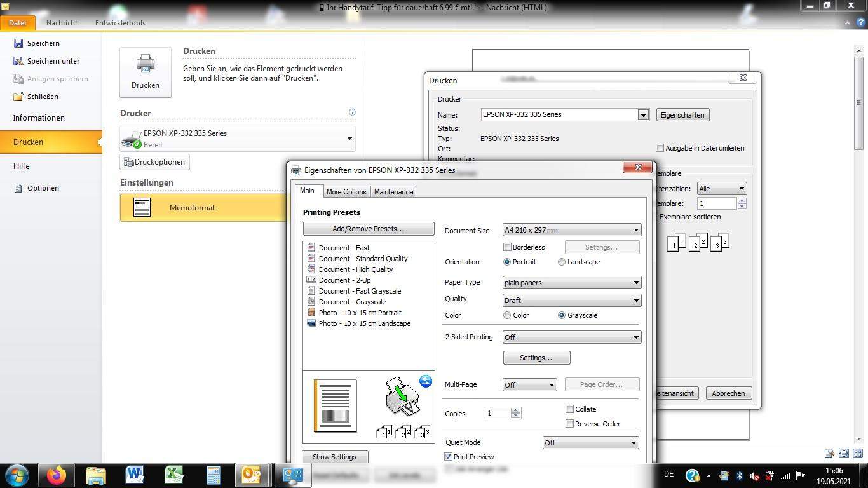The image size is (868, 488).
Task: Open the Multi-Page dropdown
Action: (x=530, y=384)
